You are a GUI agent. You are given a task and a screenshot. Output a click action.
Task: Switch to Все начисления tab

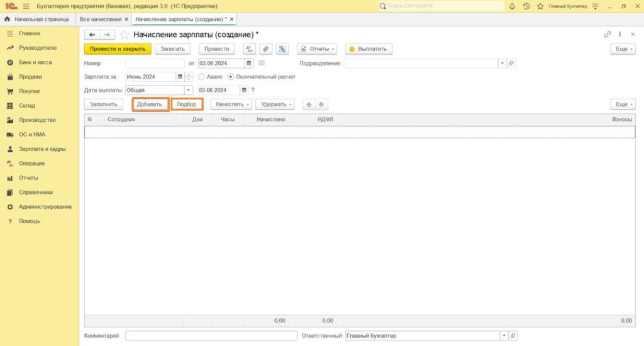[x=101, y=20]
